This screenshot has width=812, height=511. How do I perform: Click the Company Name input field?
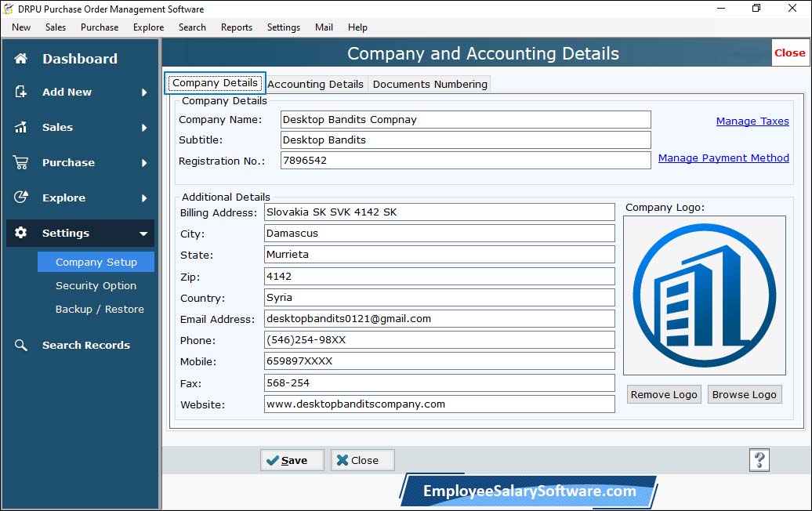tap(466, 120)
